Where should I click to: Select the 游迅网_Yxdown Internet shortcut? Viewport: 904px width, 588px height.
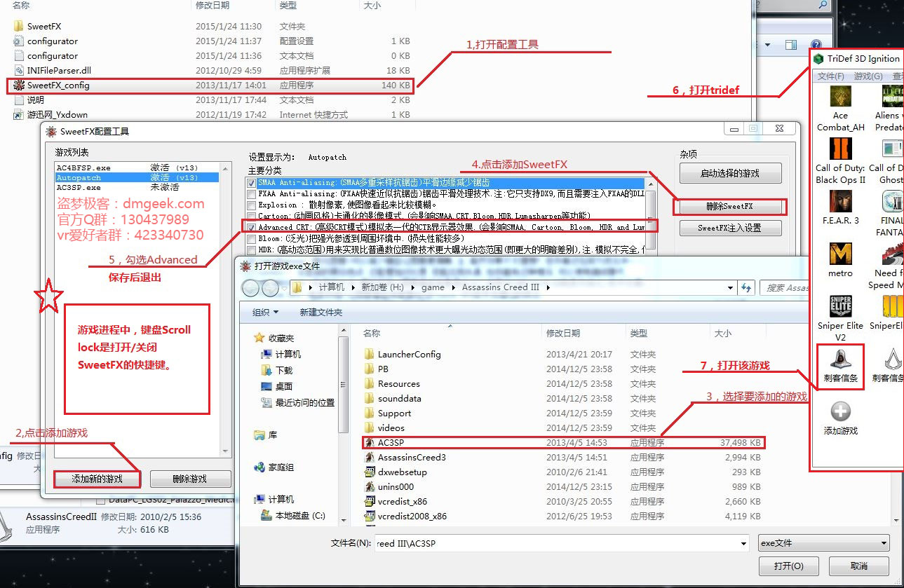[50, 114]
